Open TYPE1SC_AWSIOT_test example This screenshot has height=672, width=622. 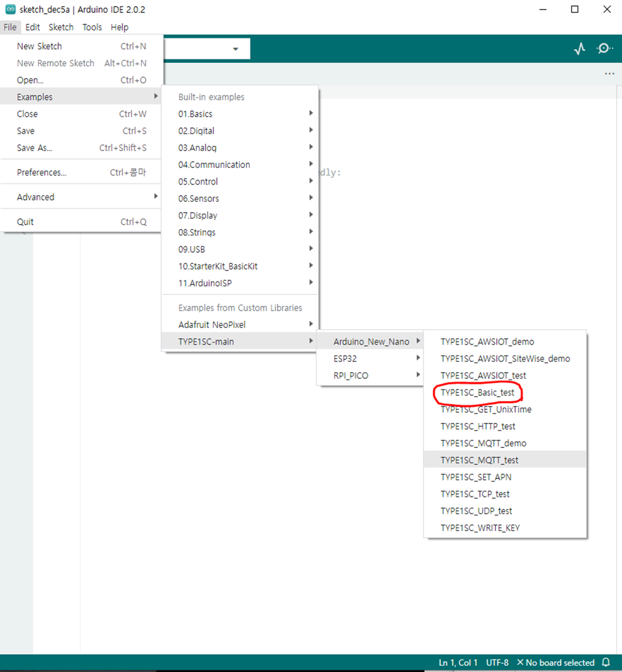[505, 376]
